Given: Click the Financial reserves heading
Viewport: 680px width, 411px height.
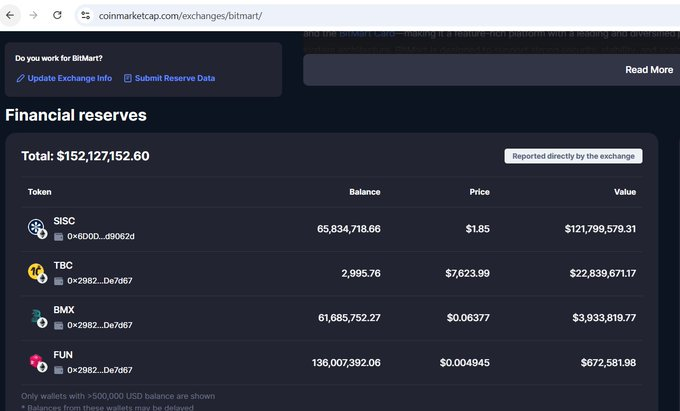Looking at the screenshot, I should pos(76,115).
